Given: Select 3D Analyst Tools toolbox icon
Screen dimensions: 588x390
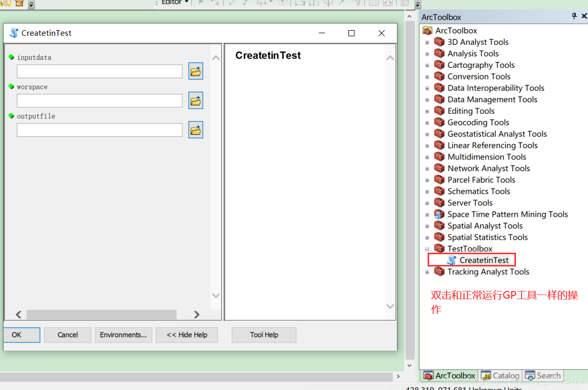Looking at the screenshot, I should click(439, 41).
